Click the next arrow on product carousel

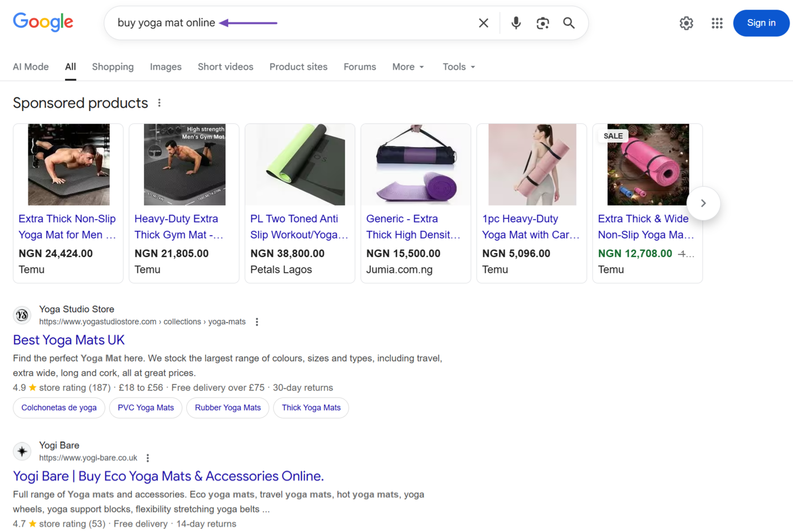tap(703, 203)
